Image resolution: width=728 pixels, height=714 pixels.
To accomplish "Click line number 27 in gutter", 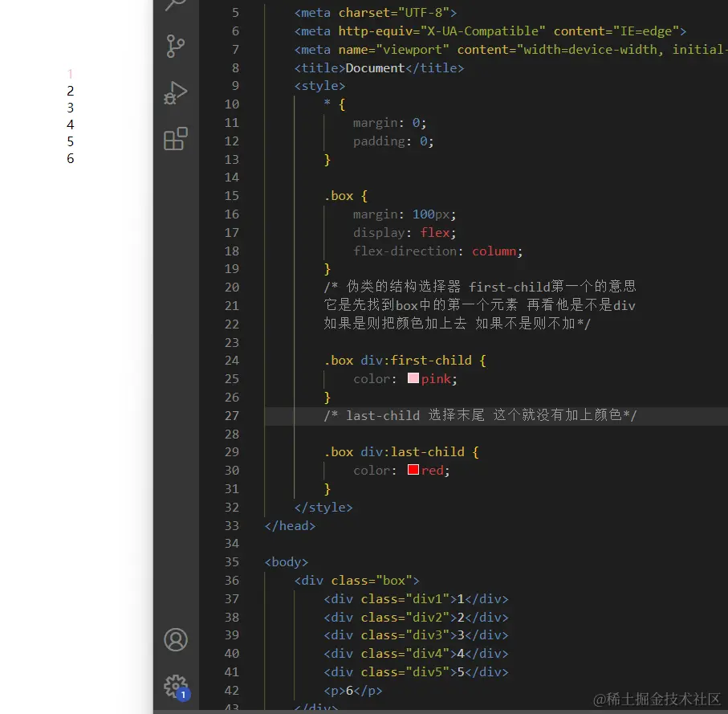I will (x=232, y=416).
